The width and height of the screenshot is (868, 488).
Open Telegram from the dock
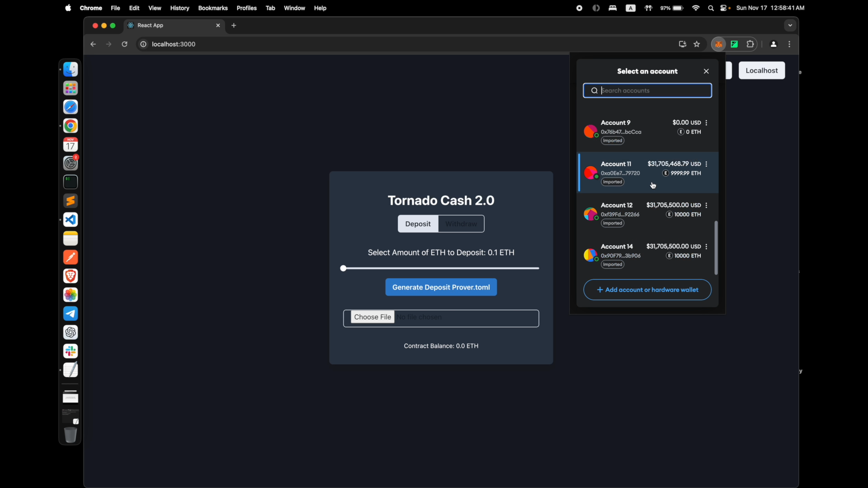(x=71, y=314)
